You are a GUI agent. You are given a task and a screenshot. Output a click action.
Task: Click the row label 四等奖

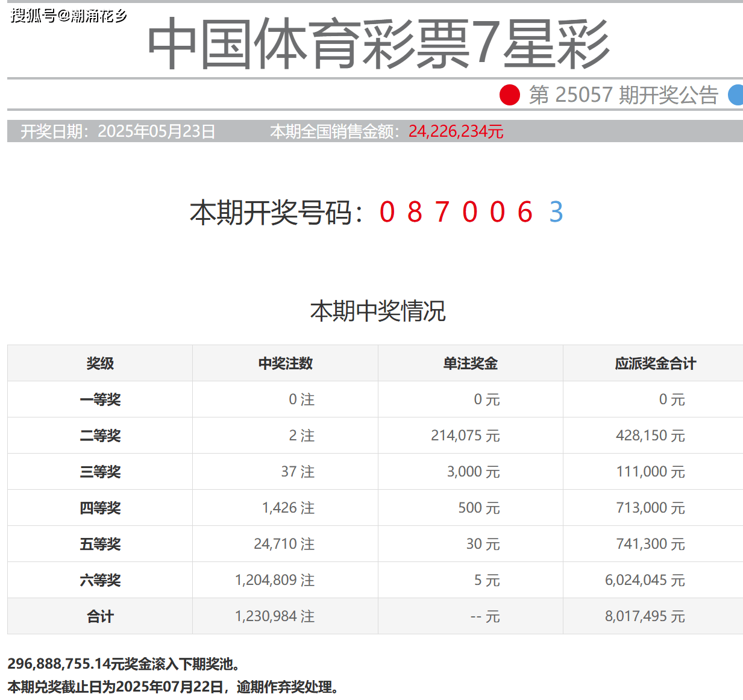pos(100,508)
